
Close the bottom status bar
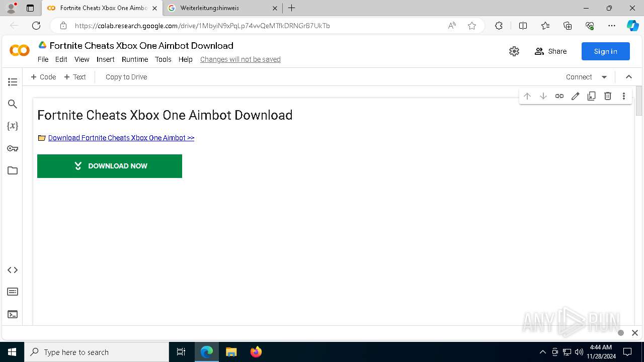click(635, 333)
